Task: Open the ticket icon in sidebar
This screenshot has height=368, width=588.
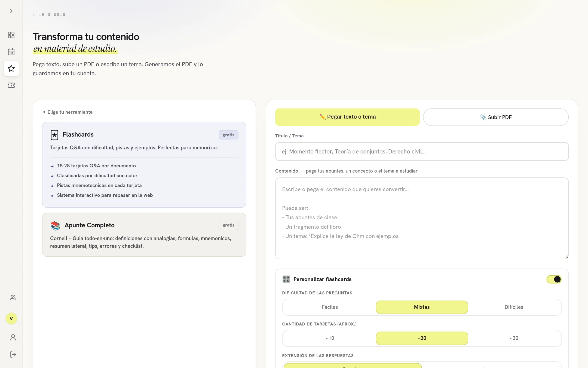Action: point(11,85)
